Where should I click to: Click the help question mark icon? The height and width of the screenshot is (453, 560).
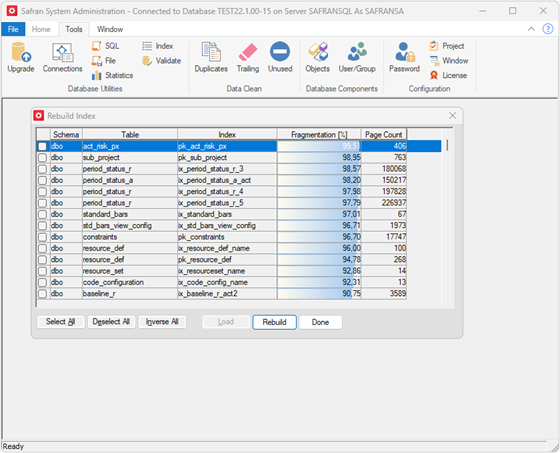click(548, 29)
